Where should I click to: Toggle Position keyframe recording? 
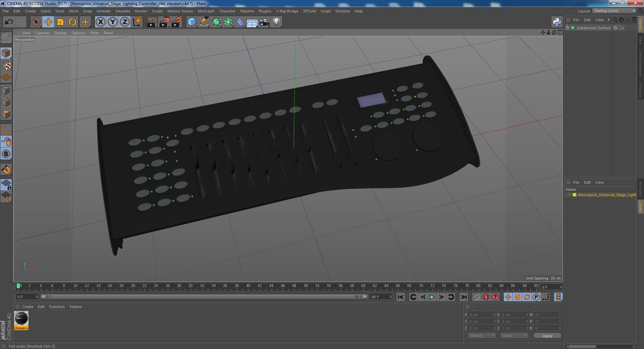pyautogui.click(x=508, y=297)
